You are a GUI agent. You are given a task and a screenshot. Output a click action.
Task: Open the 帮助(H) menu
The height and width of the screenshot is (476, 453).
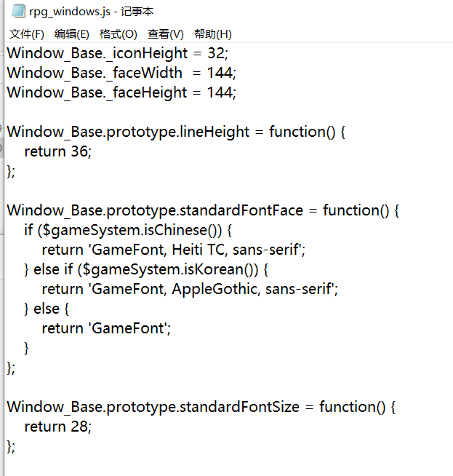click(x=213, y=34)
